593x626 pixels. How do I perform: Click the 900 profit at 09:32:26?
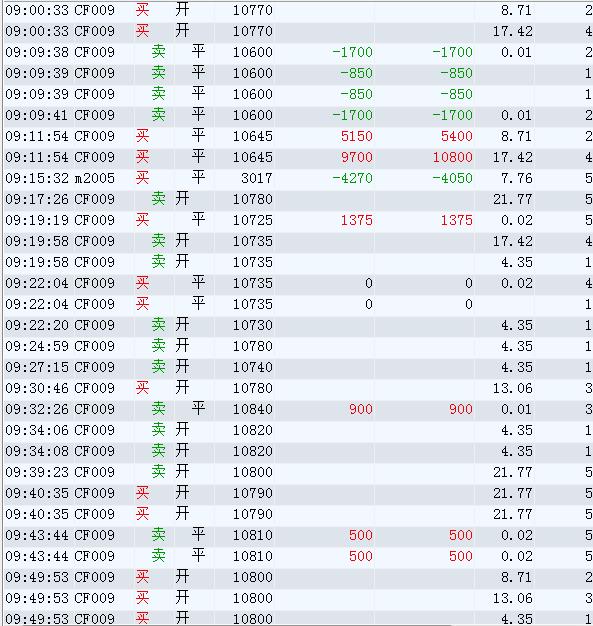361,409
